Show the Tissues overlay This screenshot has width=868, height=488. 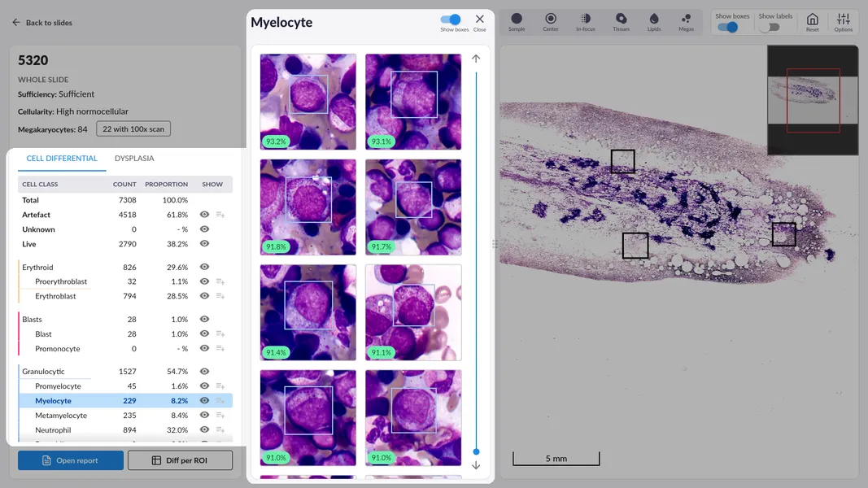(x=621, y=19)
